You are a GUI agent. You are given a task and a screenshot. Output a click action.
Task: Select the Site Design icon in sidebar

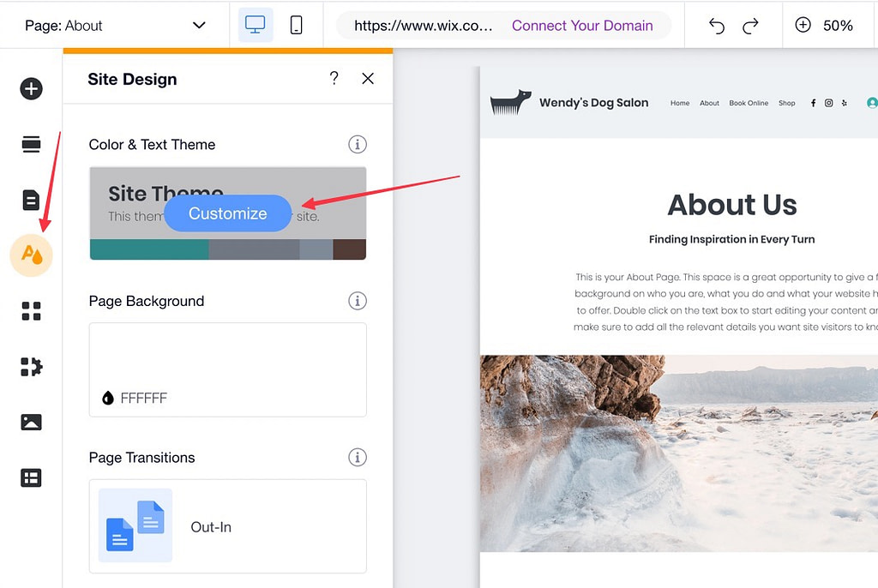[31, 255]
